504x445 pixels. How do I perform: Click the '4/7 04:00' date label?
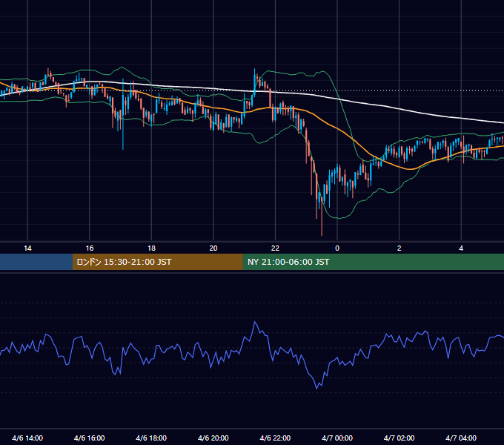coord(461,438)
